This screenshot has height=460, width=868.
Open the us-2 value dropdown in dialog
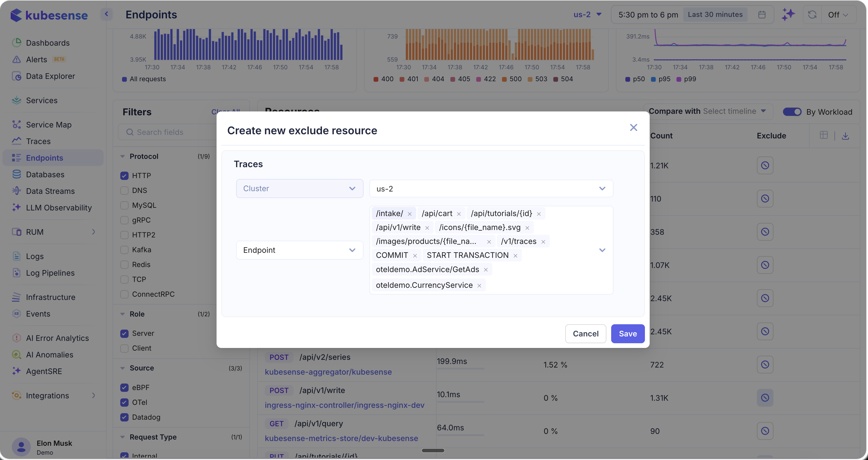coord(491,189)
